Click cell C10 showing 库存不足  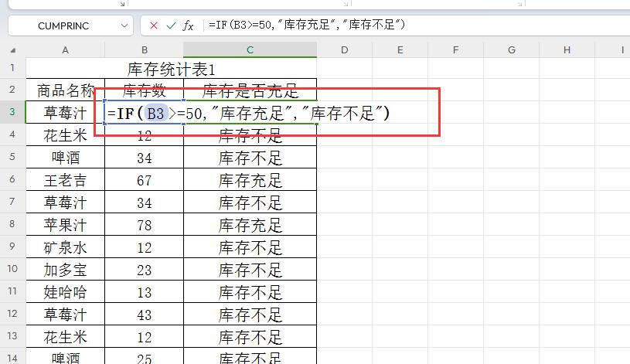click(250, 270)
